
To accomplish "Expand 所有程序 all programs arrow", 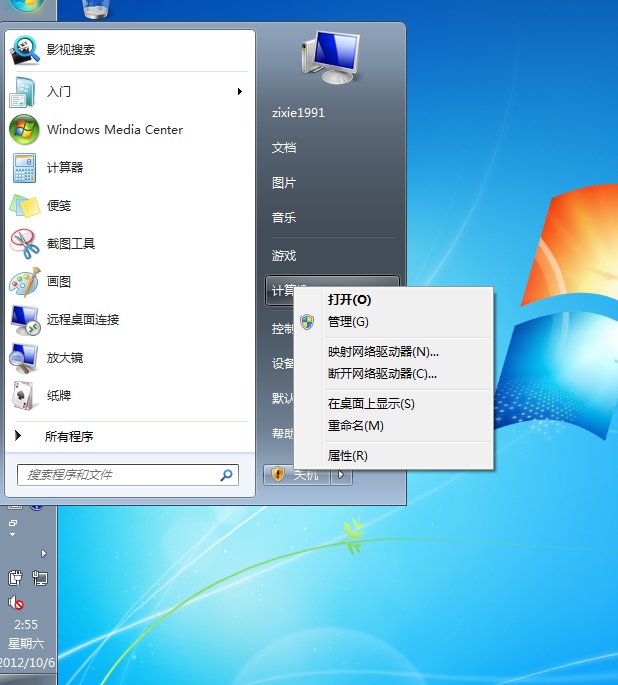I will (x=18, y=435).
